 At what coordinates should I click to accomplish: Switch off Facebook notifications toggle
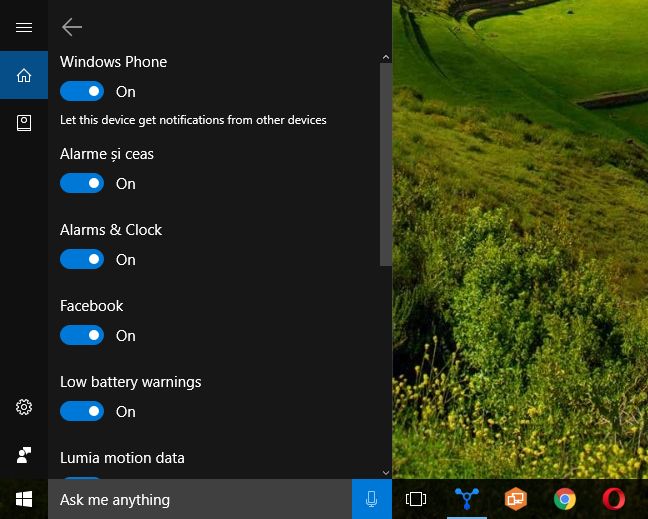(x=82, y=335)
